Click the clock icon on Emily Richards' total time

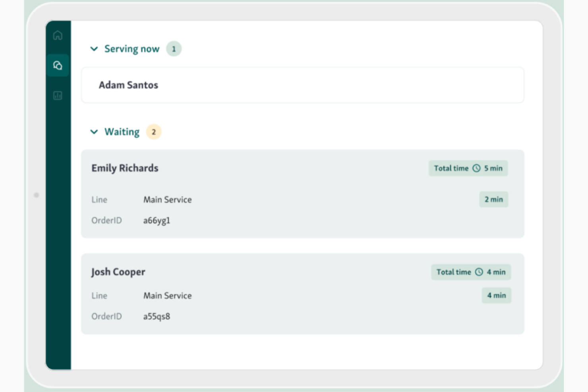point(476,168)
